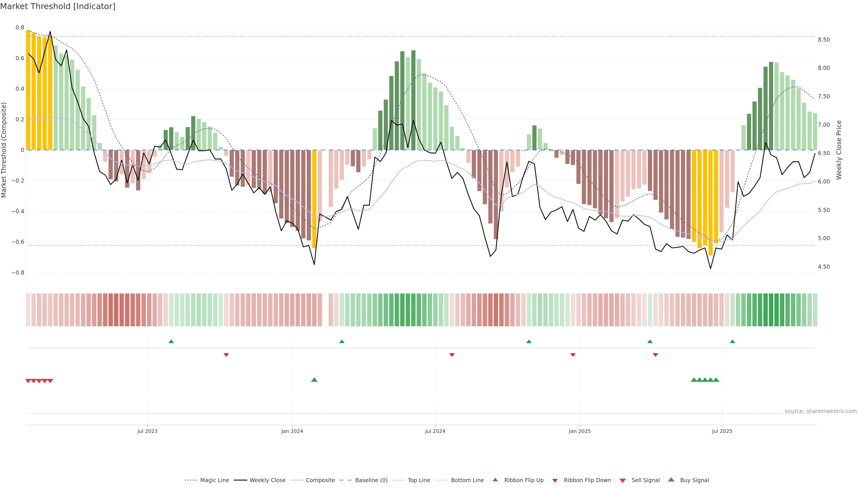Click the lone buy signal marker after Jan 2024
The width and height of the screenshot is (868, 488).
tap(314, 380)
